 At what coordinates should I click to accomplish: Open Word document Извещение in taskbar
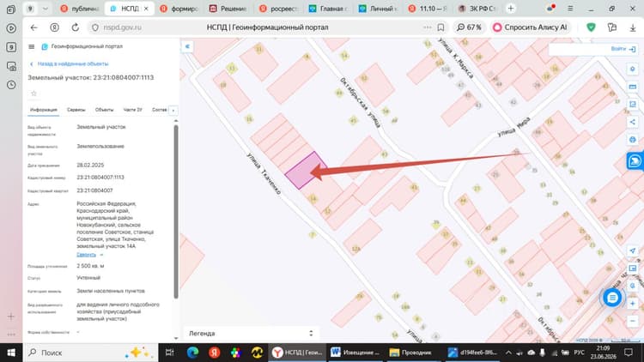click(355, 353)
